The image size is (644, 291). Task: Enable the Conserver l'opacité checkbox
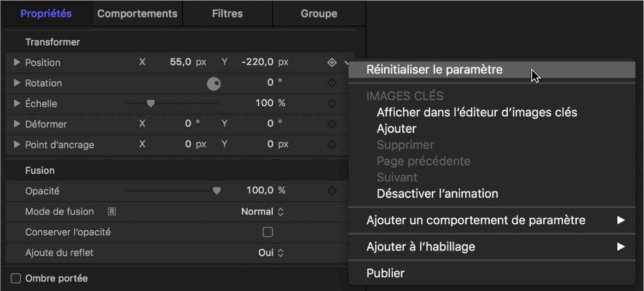(267, 232)
